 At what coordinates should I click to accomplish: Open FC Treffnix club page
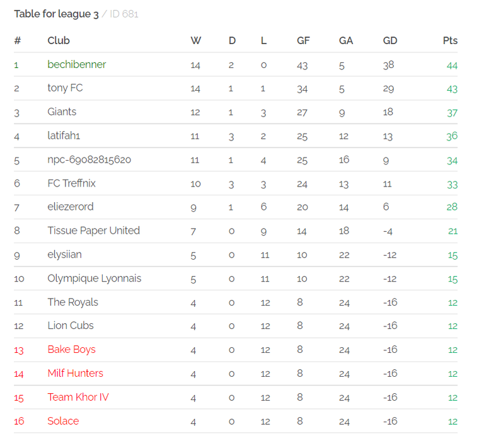72,183
